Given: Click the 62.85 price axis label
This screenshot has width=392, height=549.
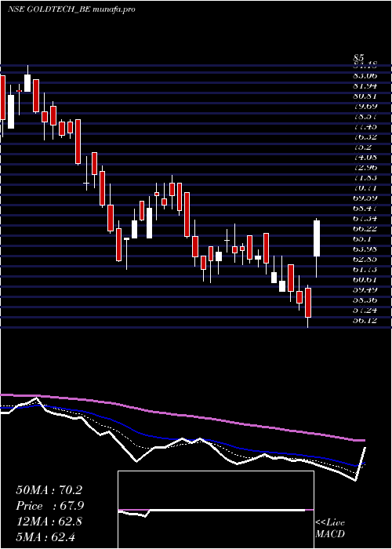Looking at the screenshot, I should tap(365, 259).
